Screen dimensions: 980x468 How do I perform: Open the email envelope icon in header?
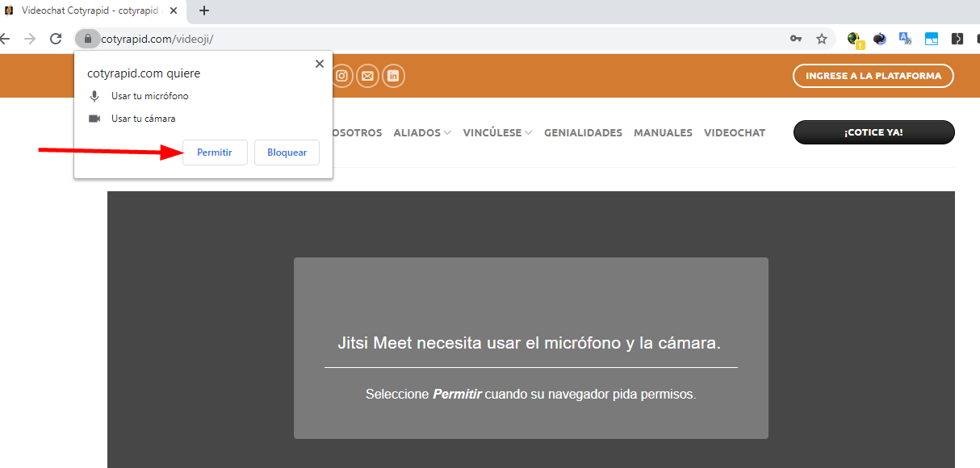click(x=367, y=76)
